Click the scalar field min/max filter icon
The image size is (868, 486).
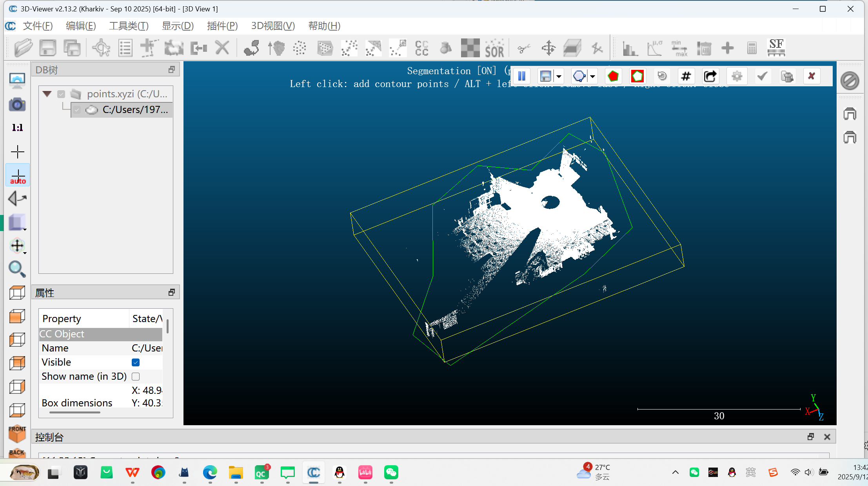click(679, 48)
